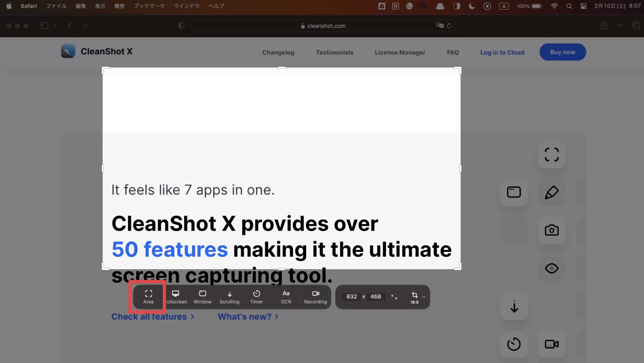Click the download arrow icon
This screenshot has width=644, height=363.
[x=514, y=307]
